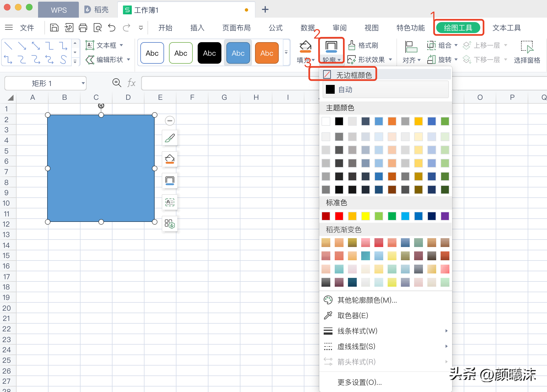This screenshot has height=392, width=547.
Task: Click the export-to-PDF icon beside Save
Action: (69, 28)
